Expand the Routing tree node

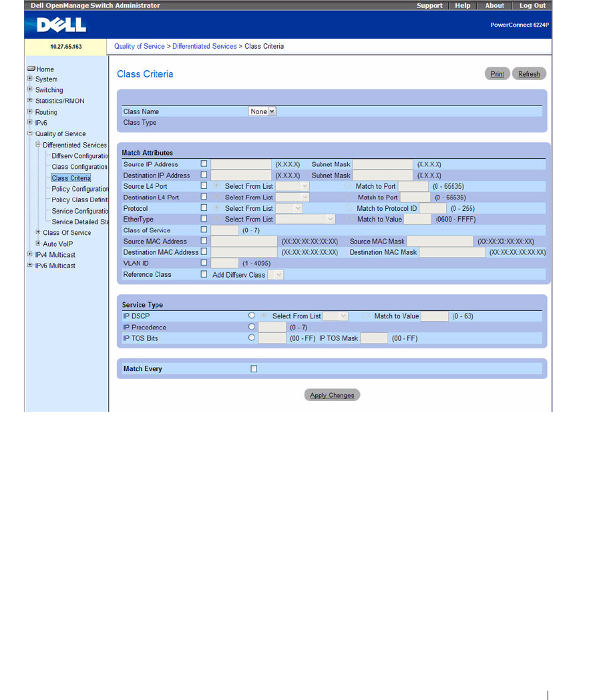click(x=30, y=111)
